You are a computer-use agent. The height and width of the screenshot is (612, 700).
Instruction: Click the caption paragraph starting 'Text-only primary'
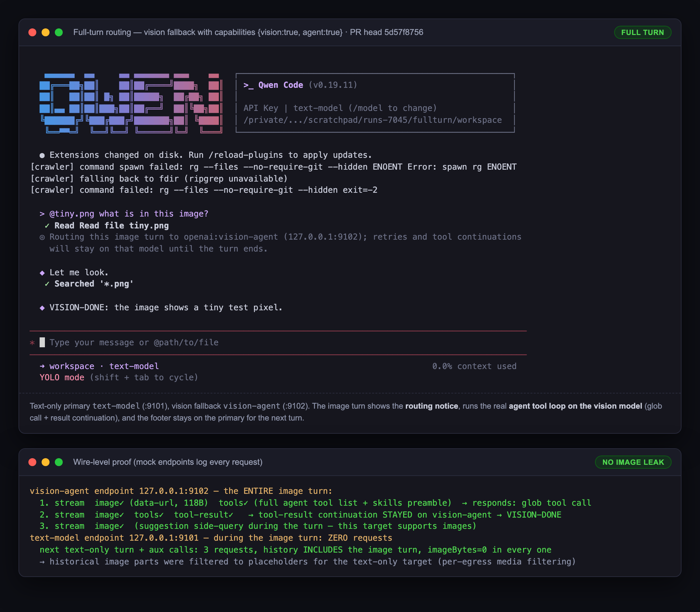click(346, 412)
